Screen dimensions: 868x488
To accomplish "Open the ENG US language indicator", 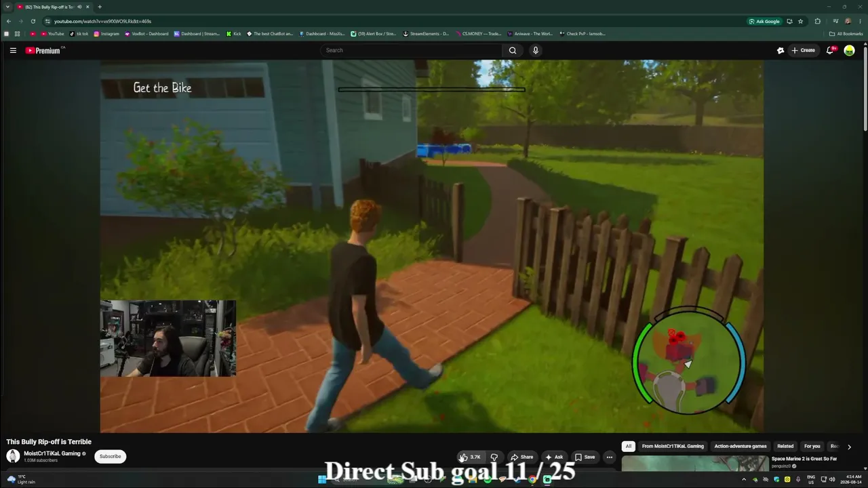I will [810, 480].
